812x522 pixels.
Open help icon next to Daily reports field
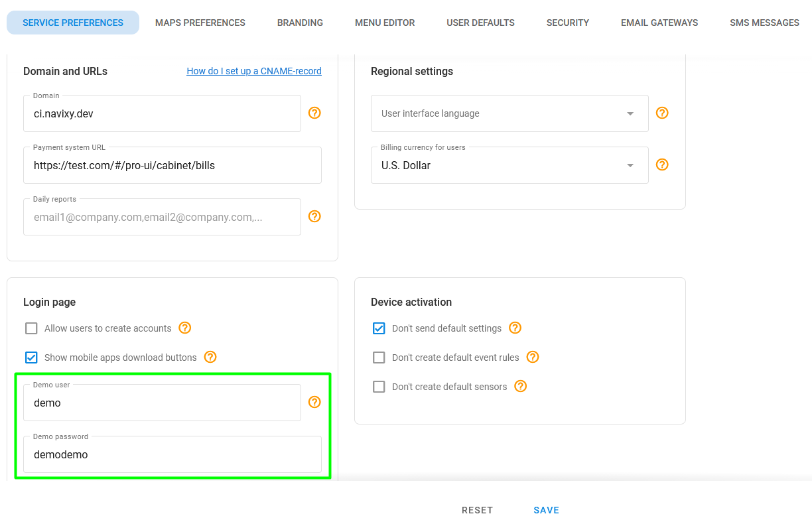(315, 216)
